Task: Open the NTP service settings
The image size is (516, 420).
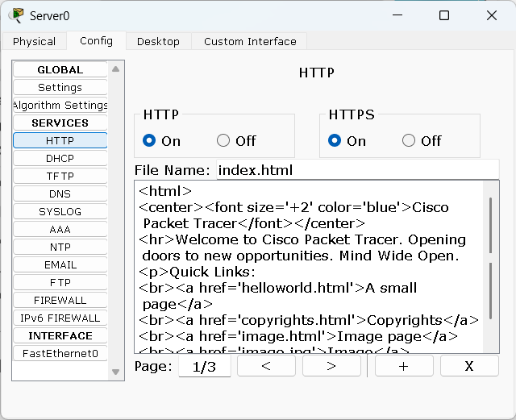Action: [x=60, y=247]
